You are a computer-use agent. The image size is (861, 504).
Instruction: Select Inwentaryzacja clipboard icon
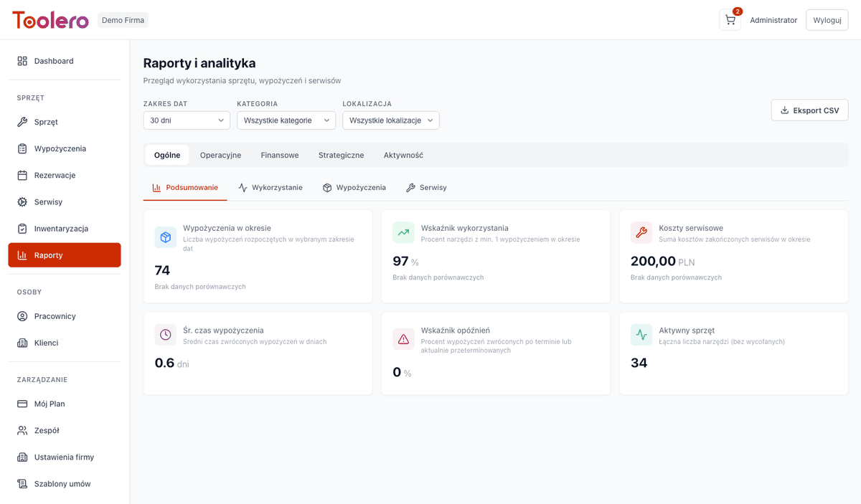pos(22,229)
